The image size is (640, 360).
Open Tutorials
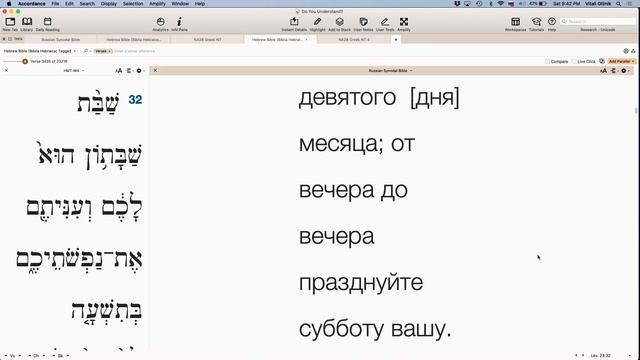pyautogui.click(x=536, y=24)
